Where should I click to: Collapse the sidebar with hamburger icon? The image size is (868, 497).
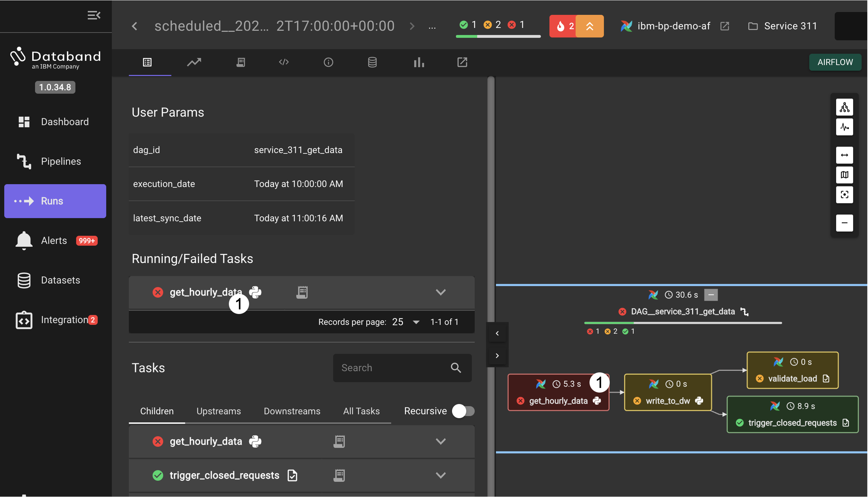tap(94, 15)
